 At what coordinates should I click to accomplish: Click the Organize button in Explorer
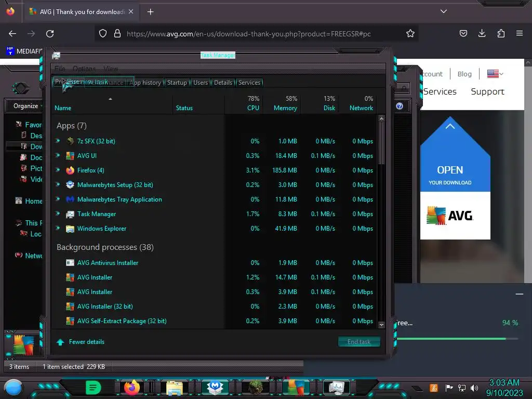point(26,106)
